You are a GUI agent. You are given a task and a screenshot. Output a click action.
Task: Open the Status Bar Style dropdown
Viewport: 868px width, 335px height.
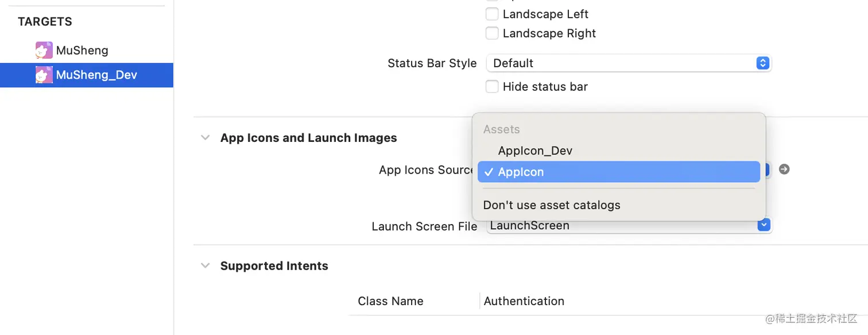[628, 63]
